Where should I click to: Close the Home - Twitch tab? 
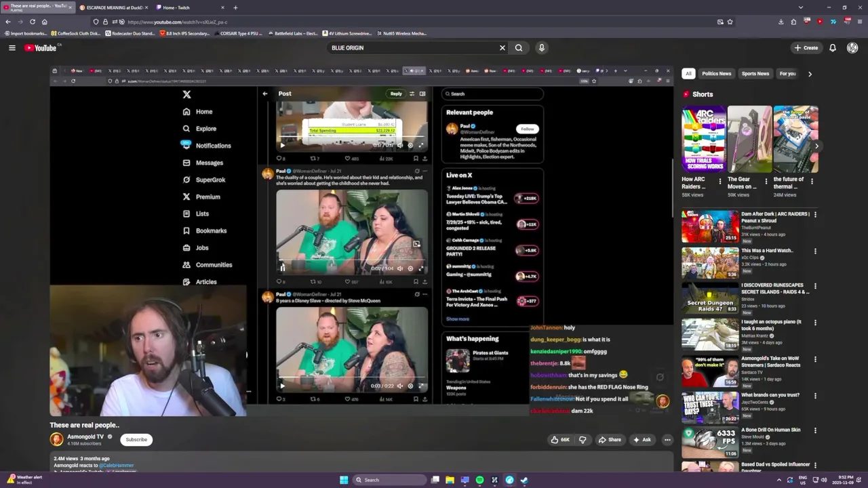pyautogui.click(x=222, y=7)
